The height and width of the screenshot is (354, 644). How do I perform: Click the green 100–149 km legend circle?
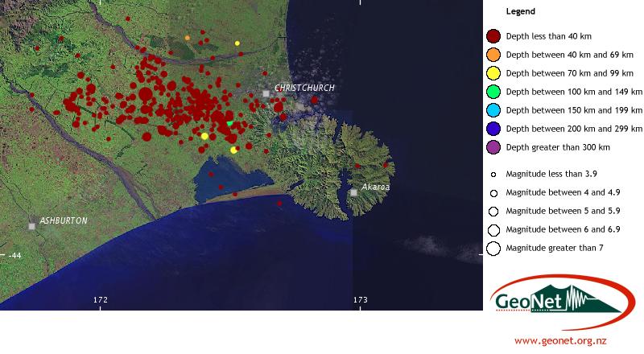click(x=493, y=92)
